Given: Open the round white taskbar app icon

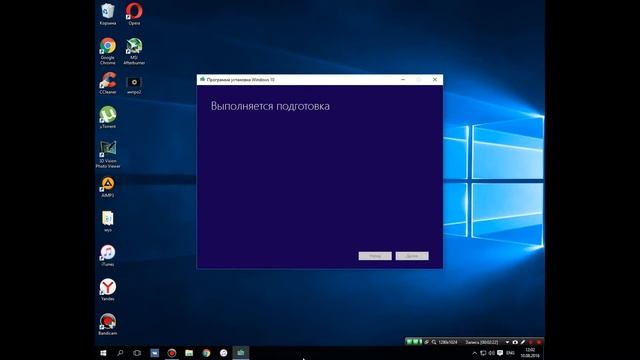Looking at the screenshot, I should [223, 353].
